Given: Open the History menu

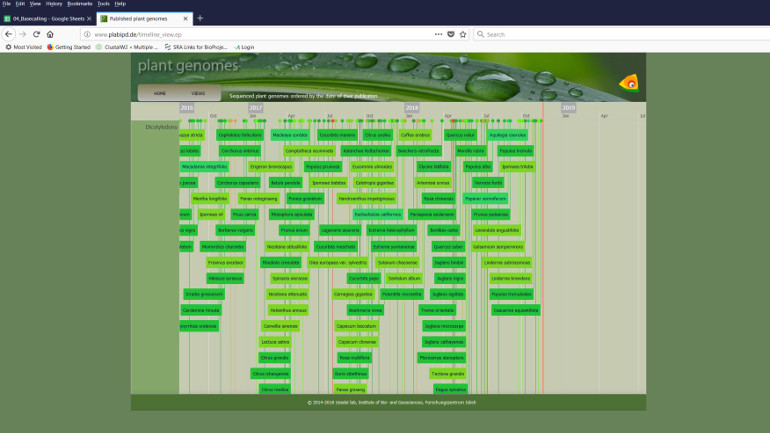Looking at the screenshot, I should [54, 4].
